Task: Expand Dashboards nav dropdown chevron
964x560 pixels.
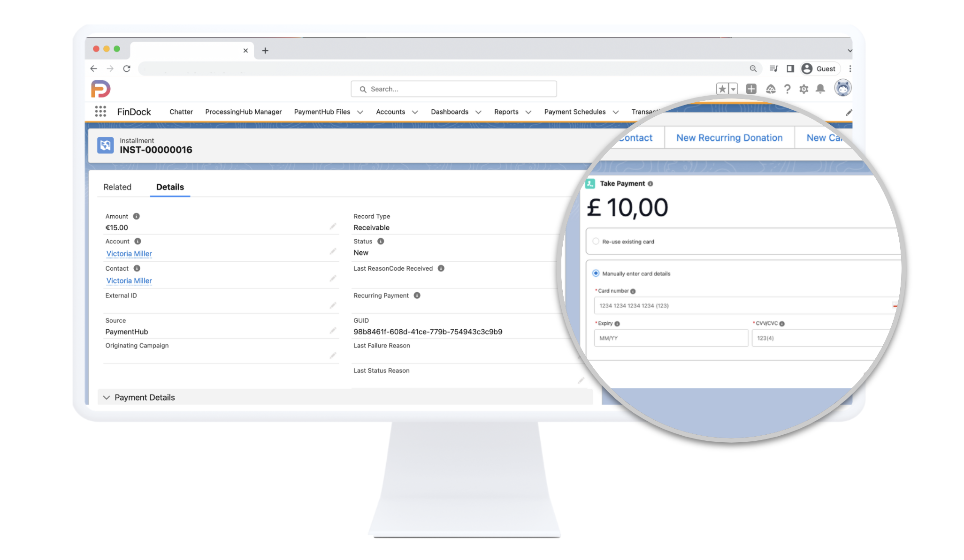Action: [478, 112]
